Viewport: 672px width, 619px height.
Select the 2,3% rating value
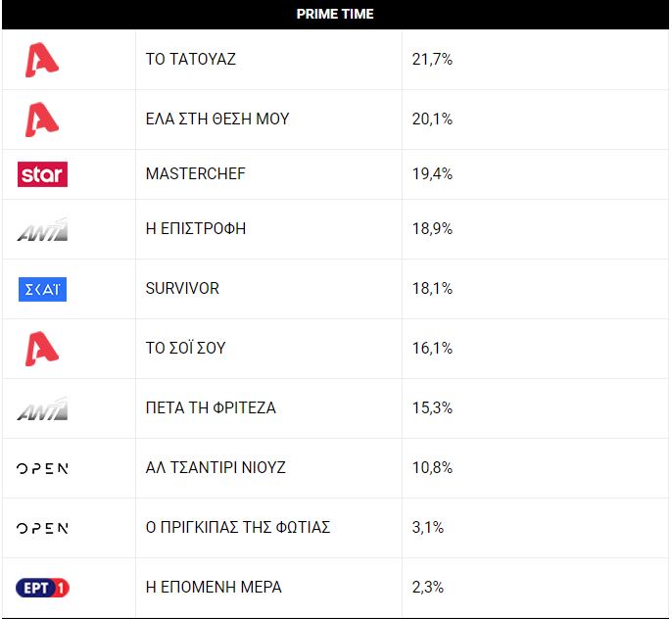click(x=428, y=587)
